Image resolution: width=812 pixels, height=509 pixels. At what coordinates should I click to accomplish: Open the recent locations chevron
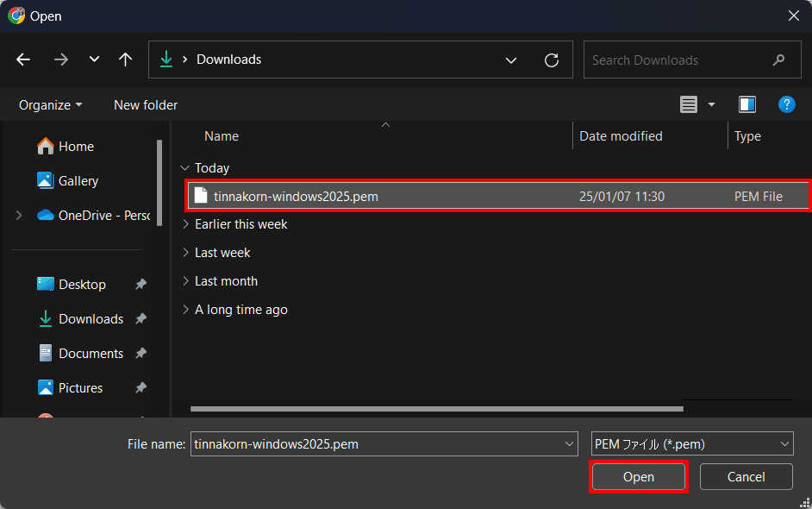coord(94,59)
